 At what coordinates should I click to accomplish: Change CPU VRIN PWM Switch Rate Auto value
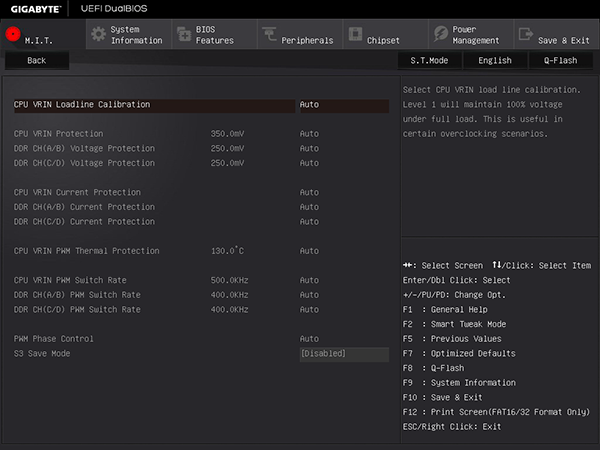[310, 281]
